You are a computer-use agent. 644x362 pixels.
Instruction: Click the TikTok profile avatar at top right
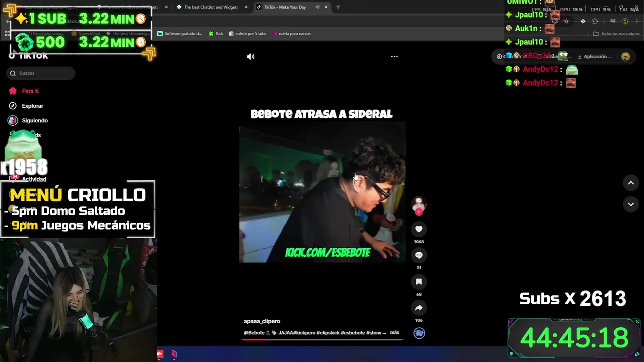(x=625, y=57)
